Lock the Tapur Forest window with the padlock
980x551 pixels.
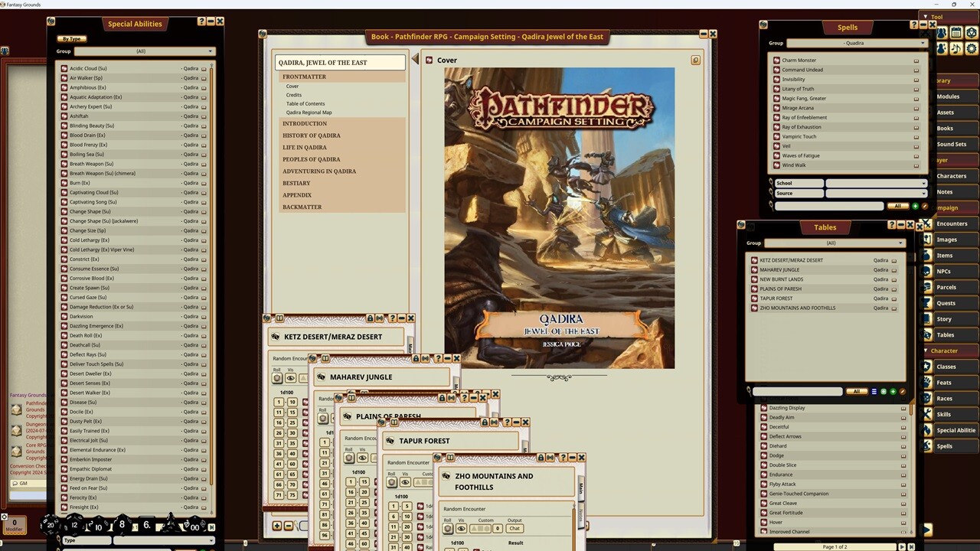[485, 422]
